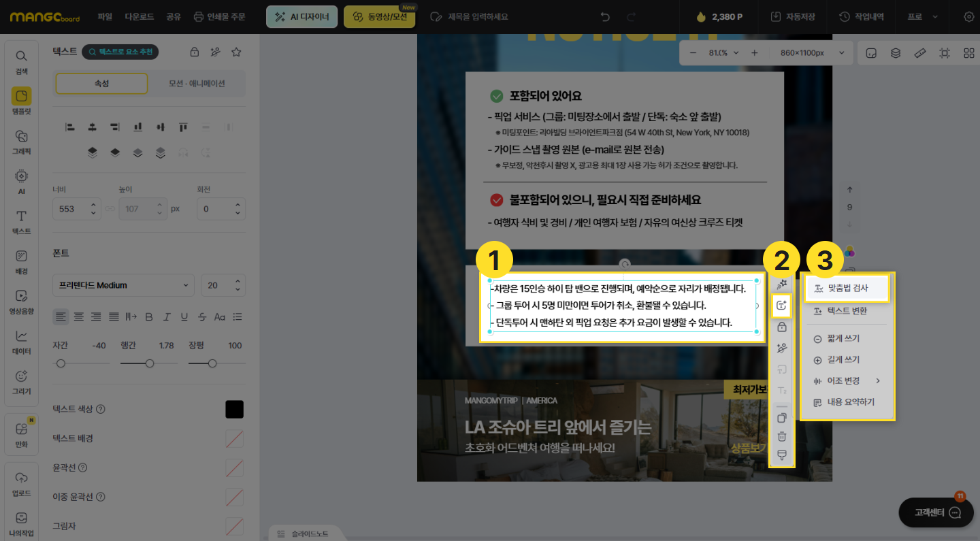Click the 동영상/모션 button
Image resolution: width=980 pixels, height=541 pixels.
click(x=379, y=16)
